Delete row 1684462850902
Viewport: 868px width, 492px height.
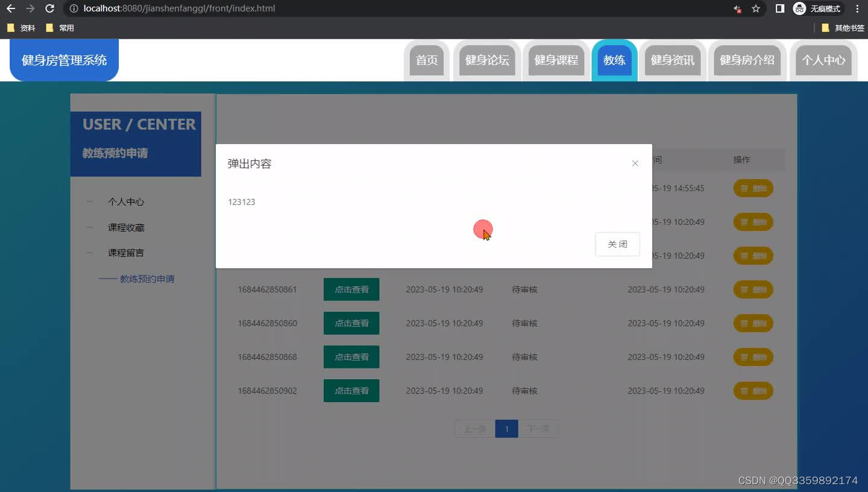coord(753,391)
